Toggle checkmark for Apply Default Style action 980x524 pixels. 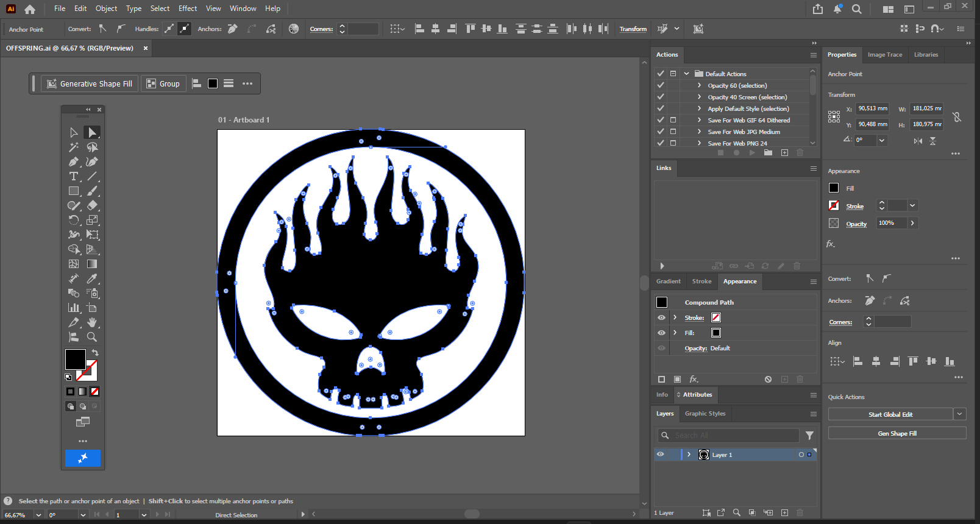(660, 108)
